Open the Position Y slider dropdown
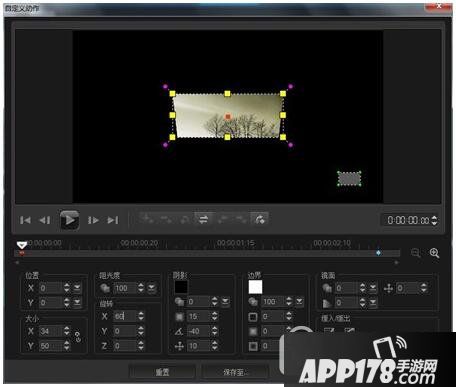 tap(77, 303)
